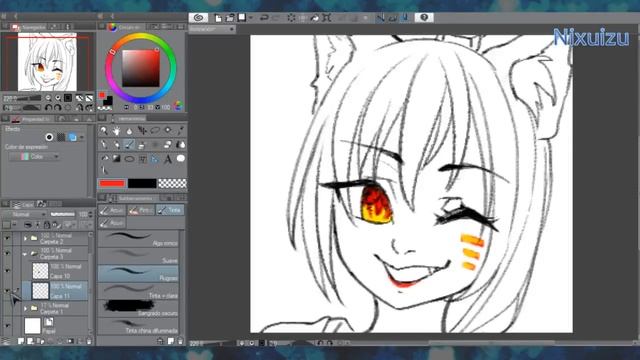Screen dimensions: 640x360
Task: Expand the Carpeta 1 folder
Action: click(25, 308)
